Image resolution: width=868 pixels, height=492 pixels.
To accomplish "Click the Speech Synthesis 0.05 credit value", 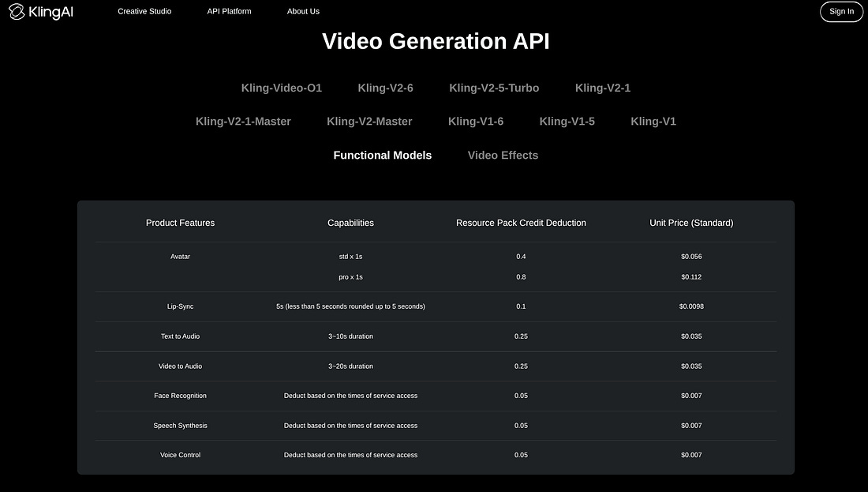I will point(521,426).
